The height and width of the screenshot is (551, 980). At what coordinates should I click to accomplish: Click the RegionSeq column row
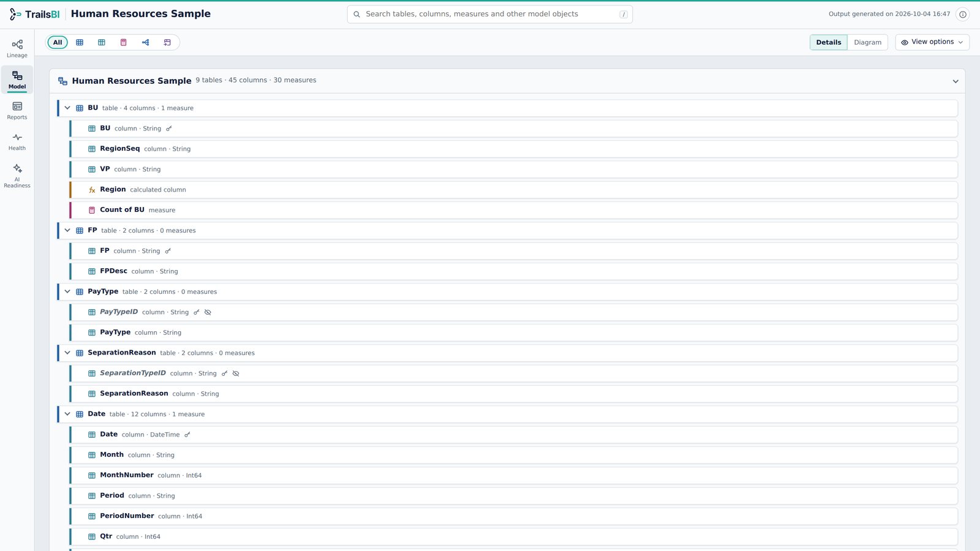pos(514,149)
